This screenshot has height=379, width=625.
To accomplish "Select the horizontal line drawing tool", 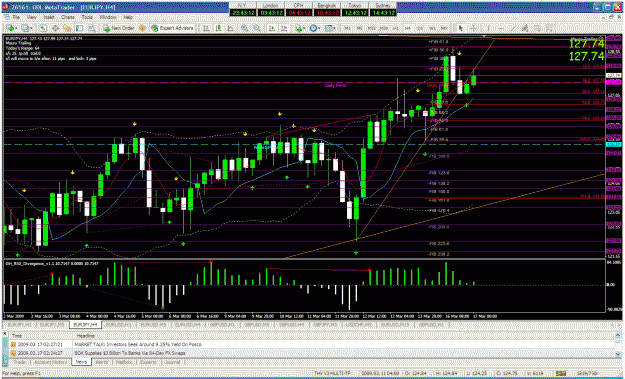I will coord(501,28).
